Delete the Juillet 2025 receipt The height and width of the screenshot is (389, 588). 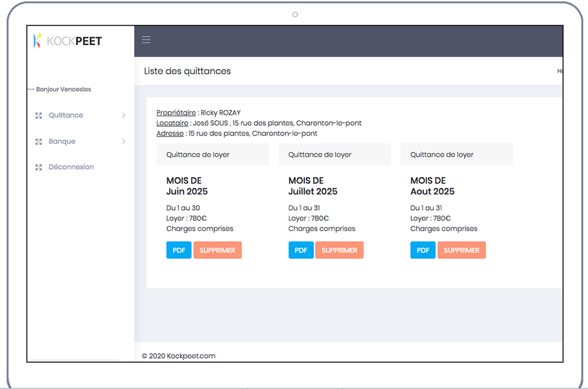click(x=340, y=250)
